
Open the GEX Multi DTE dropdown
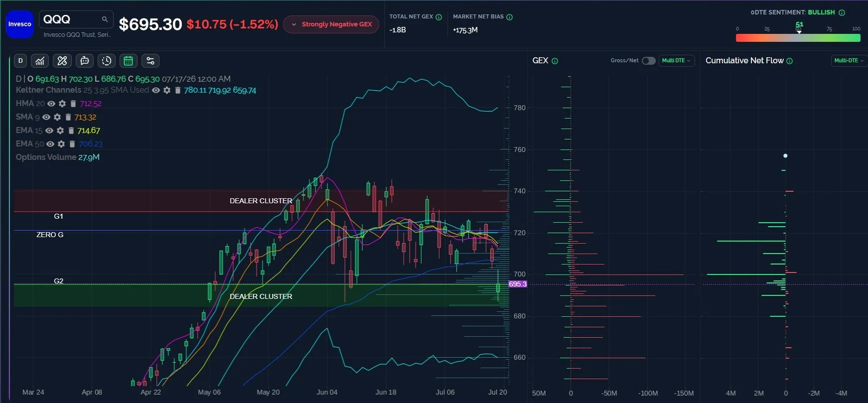pyautogui.click(x=676, y=61)
